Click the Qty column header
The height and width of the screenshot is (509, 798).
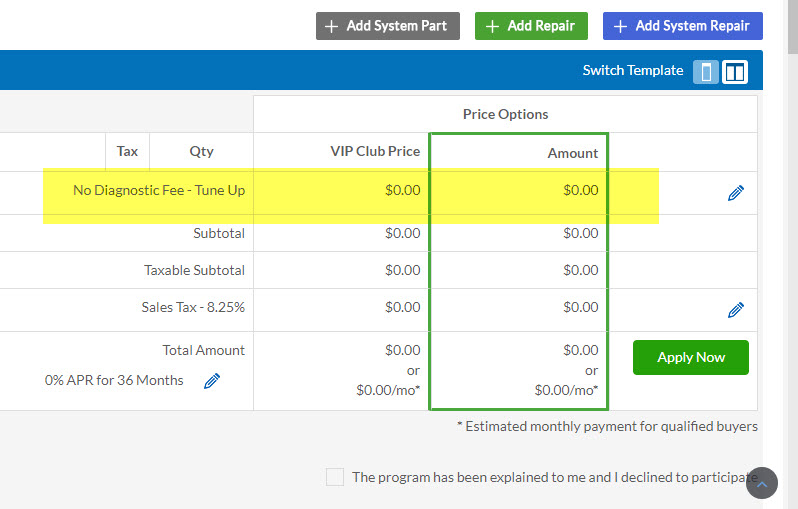coord(201,152)
